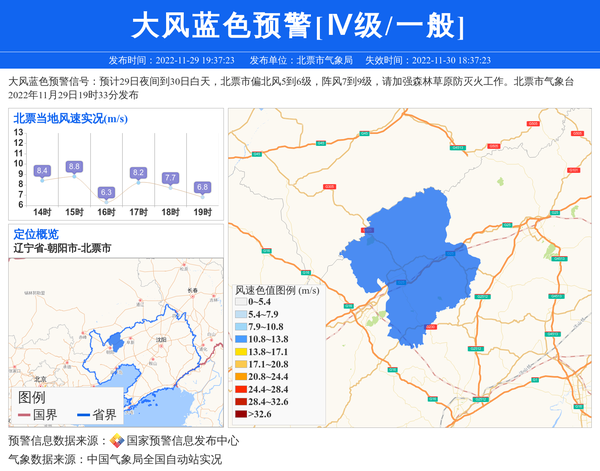Select the 20.8~24.4 orange color swatch

pyautogui.click(x=241, y=376)
